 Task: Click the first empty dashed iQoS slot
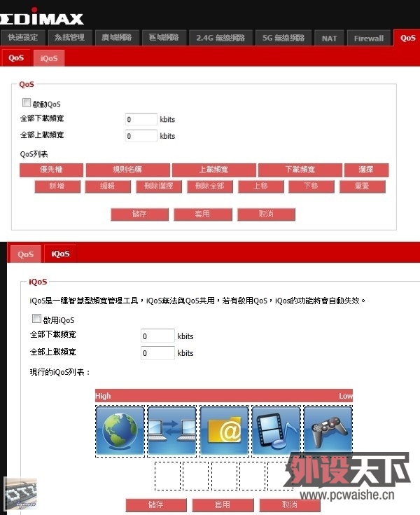[x=167, y=476]
